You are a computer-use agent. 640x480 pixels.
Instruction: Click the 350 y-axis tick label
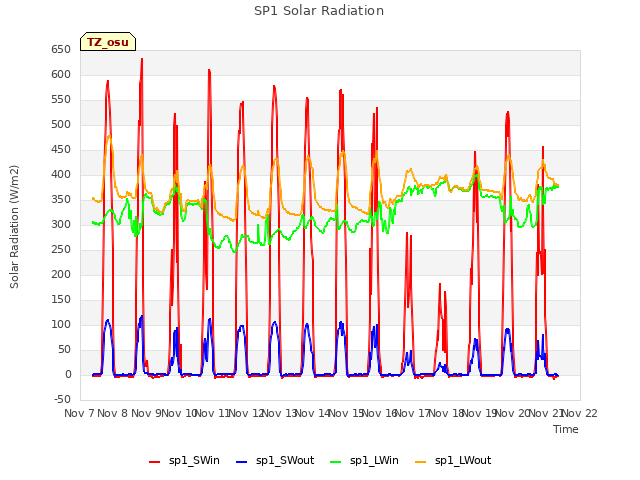[x=61, y=200]
